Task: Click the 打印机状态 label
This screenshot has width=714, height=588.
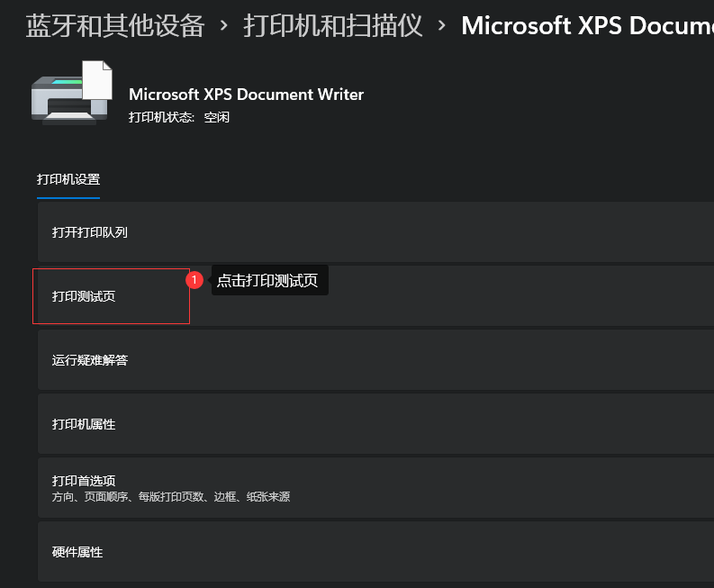Action: point(161,117)
